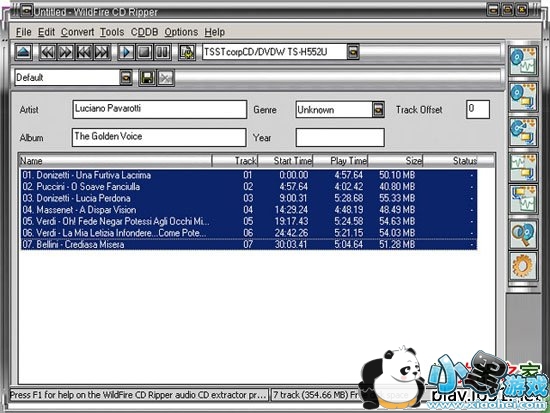
Task: Click the 30:03.41 start time cell
Action: (x=291, y=245)
